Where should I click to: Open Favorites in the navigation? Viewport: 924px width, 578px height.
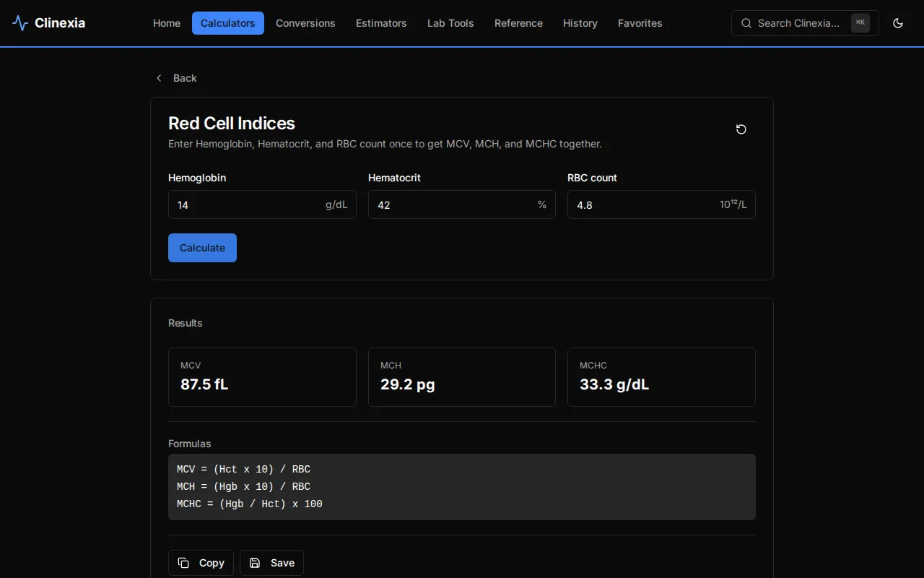tap(640, 23)
